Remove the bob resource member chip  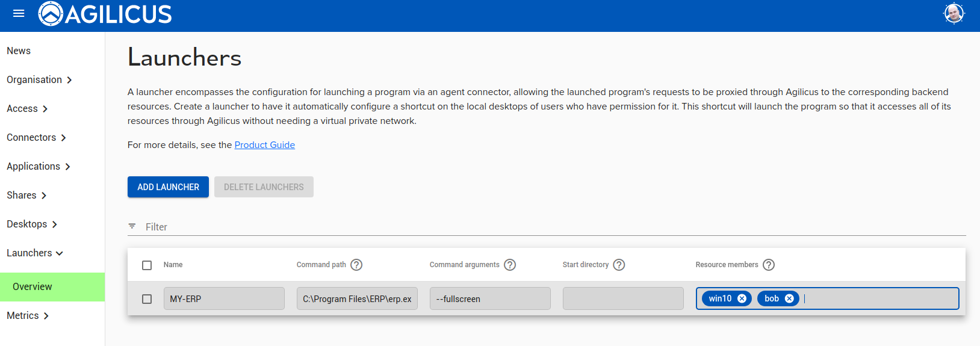tap(789, 298)
